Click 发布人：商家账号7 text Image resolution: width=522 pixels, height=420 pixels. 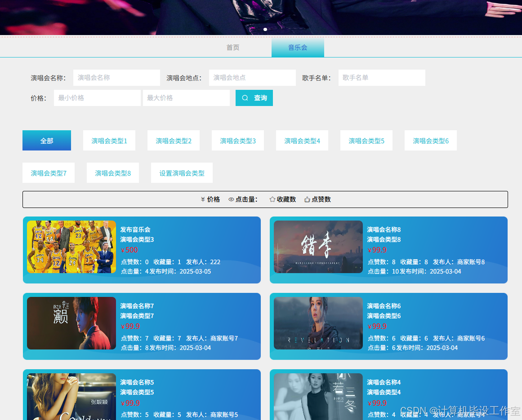(212, 339)
